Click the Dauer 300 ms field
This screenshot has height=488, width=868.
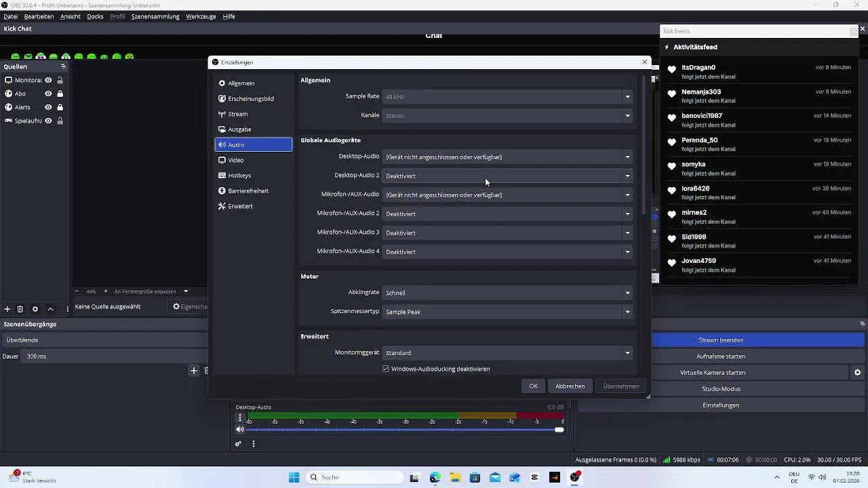pos(115,357)
